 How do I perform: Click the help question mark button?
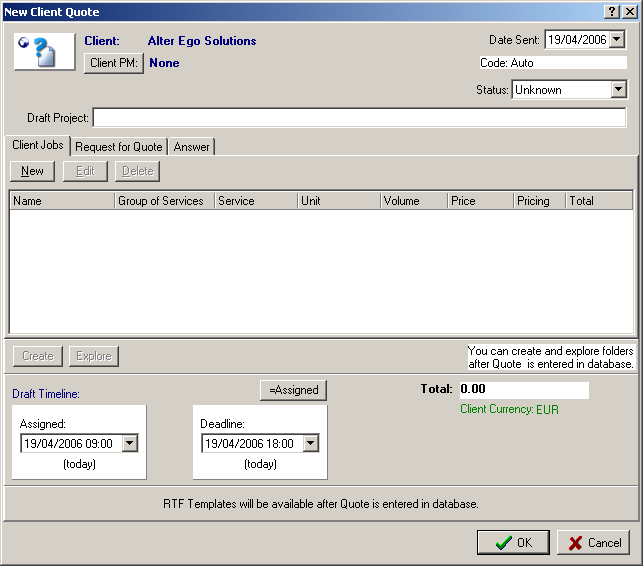(x=611, y=11)
